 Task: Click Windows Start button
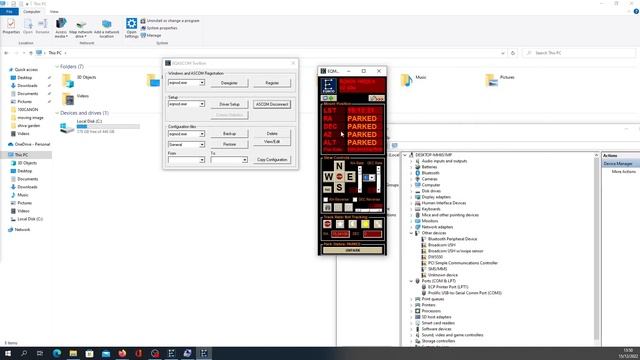click(x=8, y=353)
